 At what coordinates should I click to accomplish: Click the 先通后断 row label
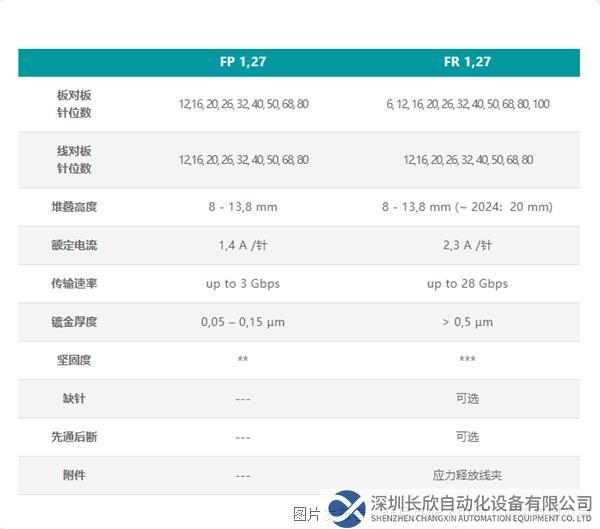point(74,437)
